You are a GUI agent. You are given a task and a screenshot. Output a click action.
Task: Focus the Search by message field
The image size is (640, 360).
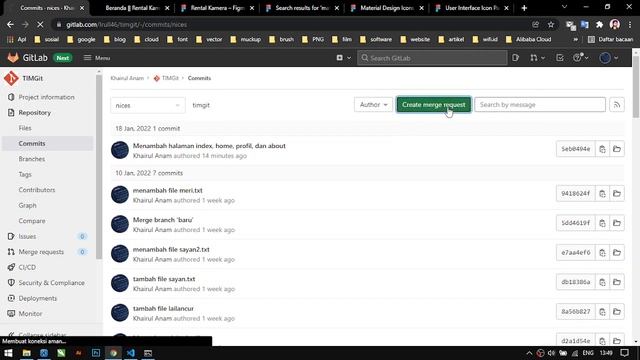point(540,105)
